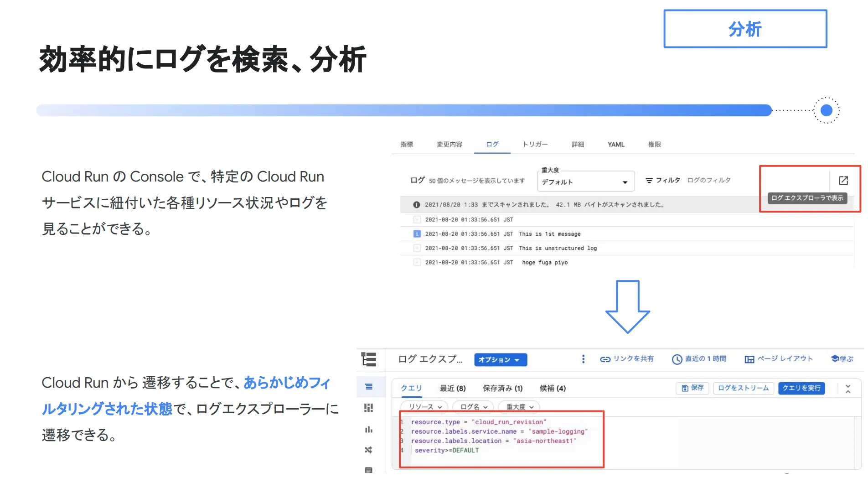868x488 pixels.
Task: Open the 詳細 tab
Action: [578, 145]
